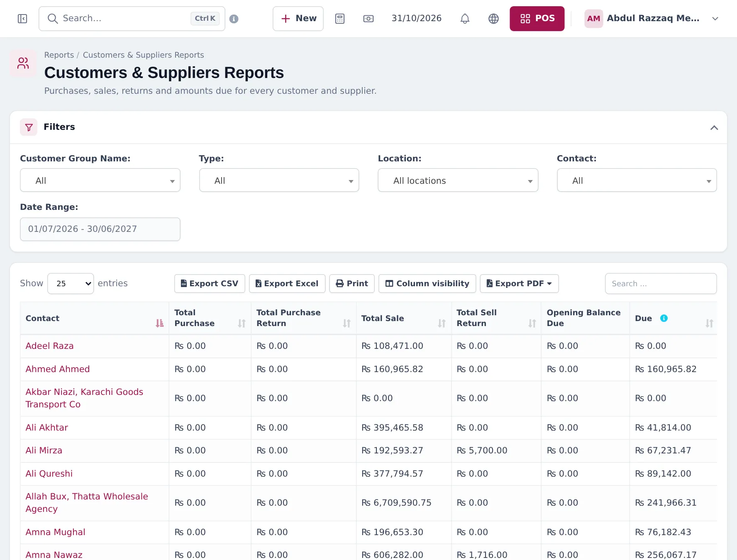Open the Export PDF dropdown
The height and width of the screenshot is (560, 737).
[x=519, y=283]
